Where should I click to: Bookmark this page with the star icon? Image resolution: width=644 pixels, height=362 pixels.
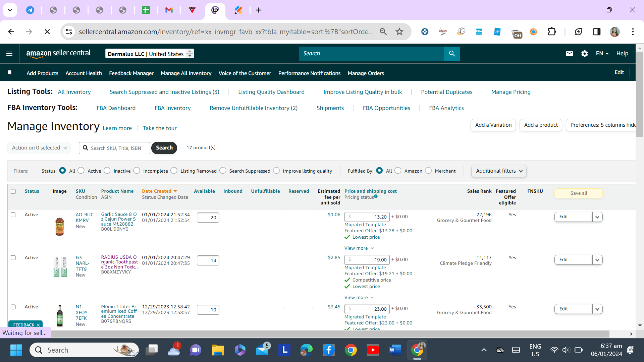(x=399, y=32)
